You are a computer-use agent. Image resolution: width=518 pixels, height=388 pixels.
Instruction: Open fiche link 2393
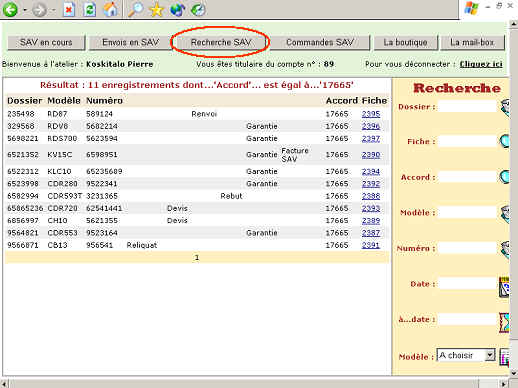point(371,208)
